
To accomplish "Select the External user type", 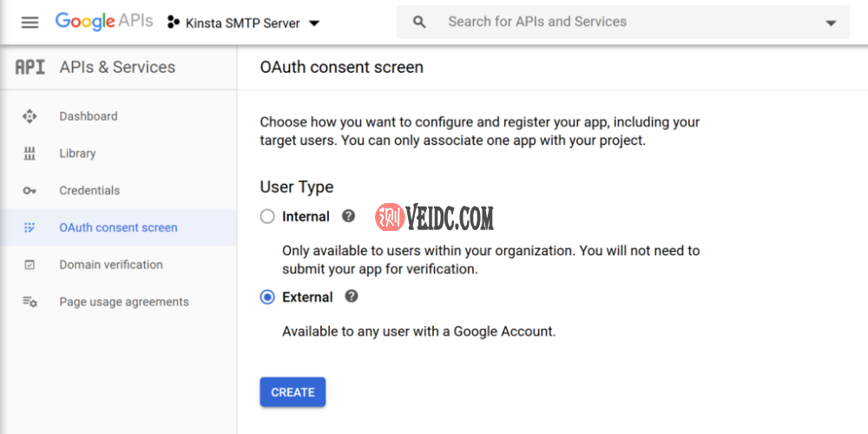I will 268,297.
